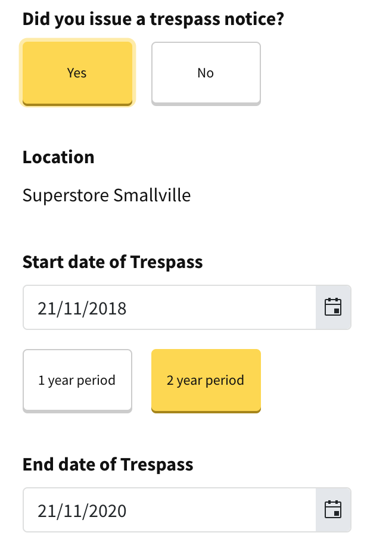
Task: Show date picker beside 21/11/2020
Action: [333, 510]
